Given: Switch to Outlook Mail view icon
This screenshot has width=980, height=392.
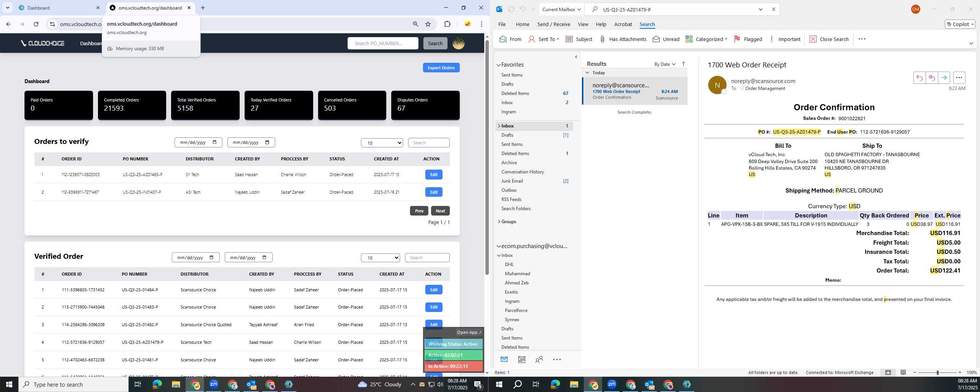Looking at the screenshot, I should click(504, 359).
